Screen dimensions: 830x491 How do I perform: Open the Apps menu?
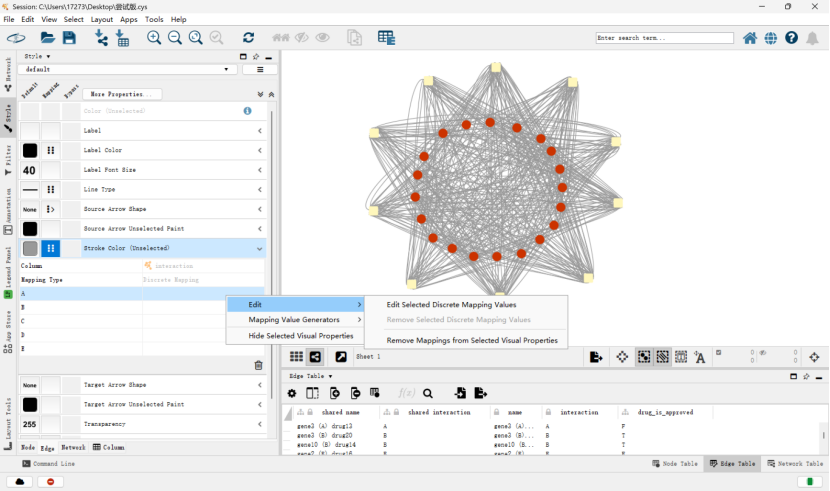click(129, 19)
